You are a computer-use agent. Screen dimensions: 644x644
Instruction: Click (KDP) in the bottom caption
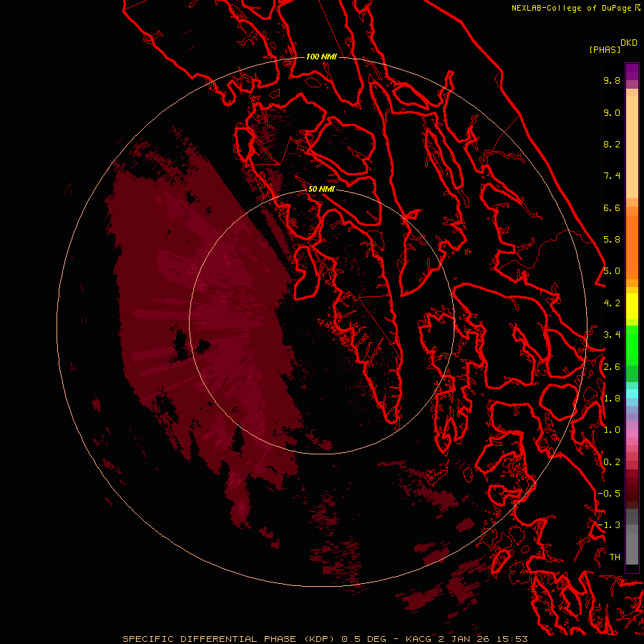click(321, 639)
